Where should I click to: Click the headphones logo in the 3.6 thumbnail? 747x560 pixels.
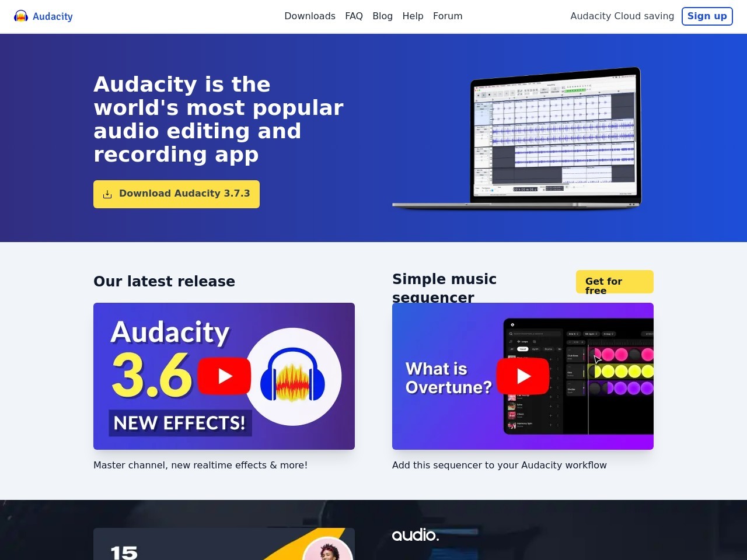pos(293,376)
